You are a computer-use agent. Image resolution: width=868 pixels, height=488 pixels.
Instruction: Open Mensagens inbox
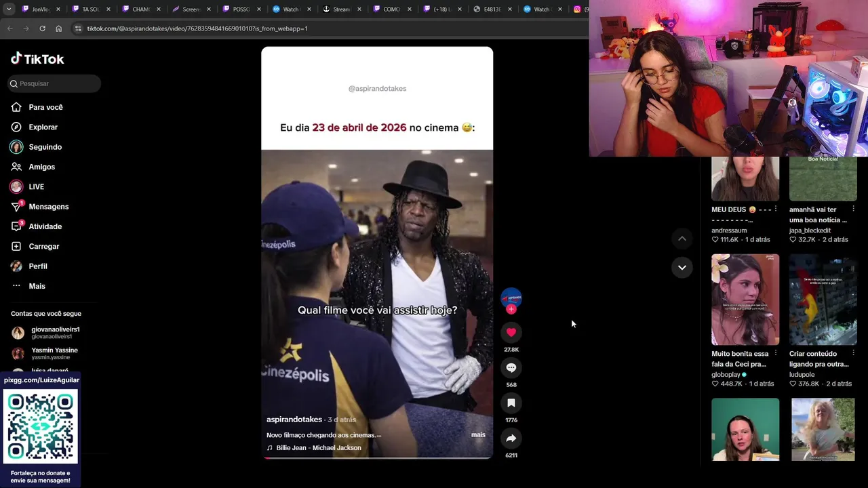click(x=39, y=207)
